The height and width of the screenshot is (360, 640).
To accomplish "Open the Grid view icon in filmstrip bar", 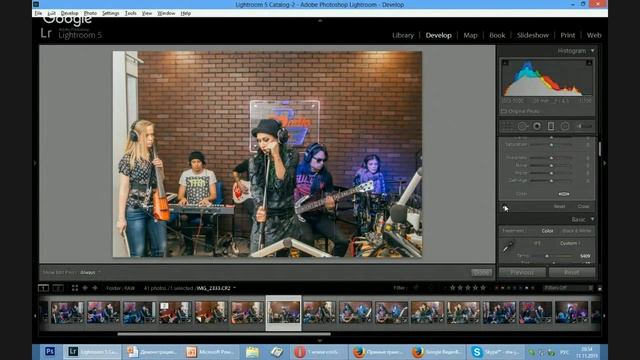I will tap(75, 288).
